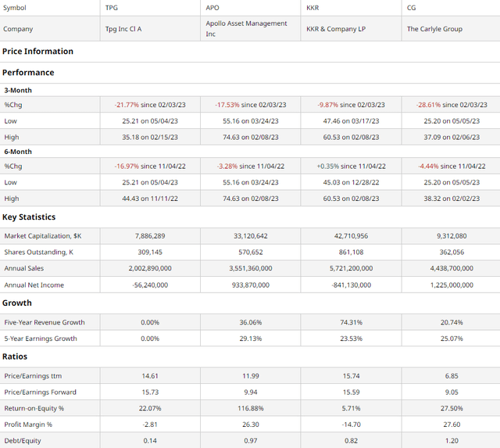Click the Profit Margin % row label
This screenshot has height=448, width=500.
point(28,425)
